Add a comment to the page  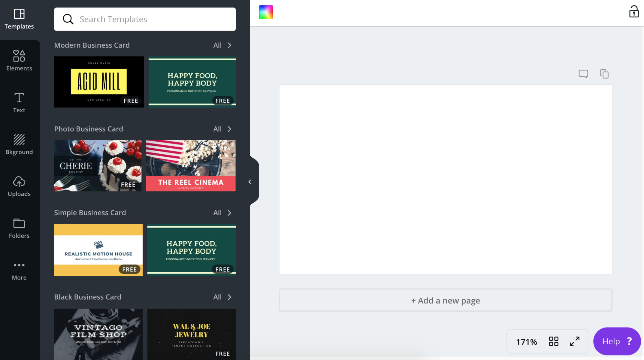[583, 74]
